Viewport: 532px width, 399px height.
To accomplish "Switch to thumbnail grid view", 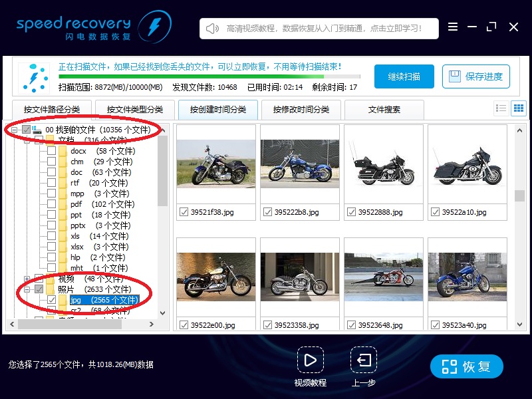I will click(x=518, y=108).
